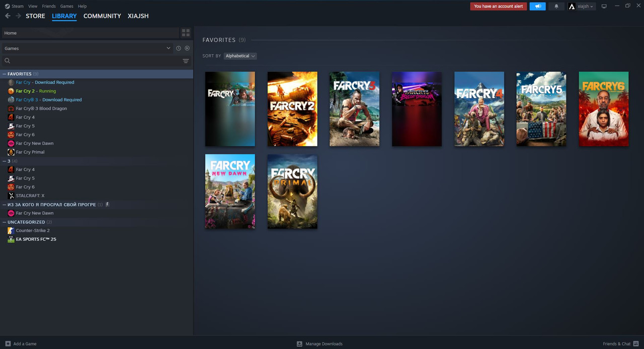
Task: Click the Counter-Strike 2 icon in sidebar
Action: click(x=11, y=230)
